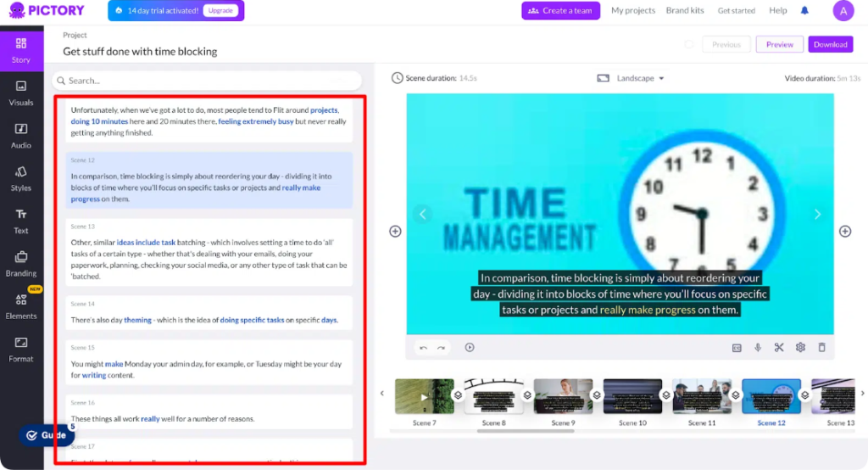The image size is (868, 470).
Task: Go to Brand kits menu item
Action: (684, 10)
